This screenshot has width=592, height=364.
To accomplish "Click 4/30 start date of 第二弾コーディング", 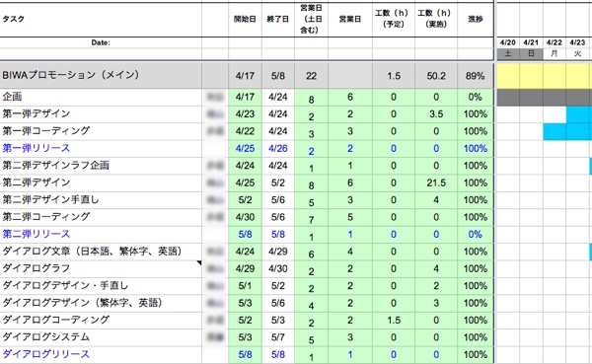I will (x=245, y=217).
